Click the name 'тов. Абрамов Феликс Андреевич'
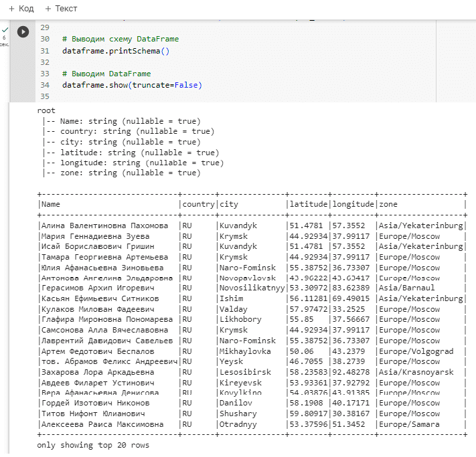This screenshot has height=457, width=476. coord(109,362)
